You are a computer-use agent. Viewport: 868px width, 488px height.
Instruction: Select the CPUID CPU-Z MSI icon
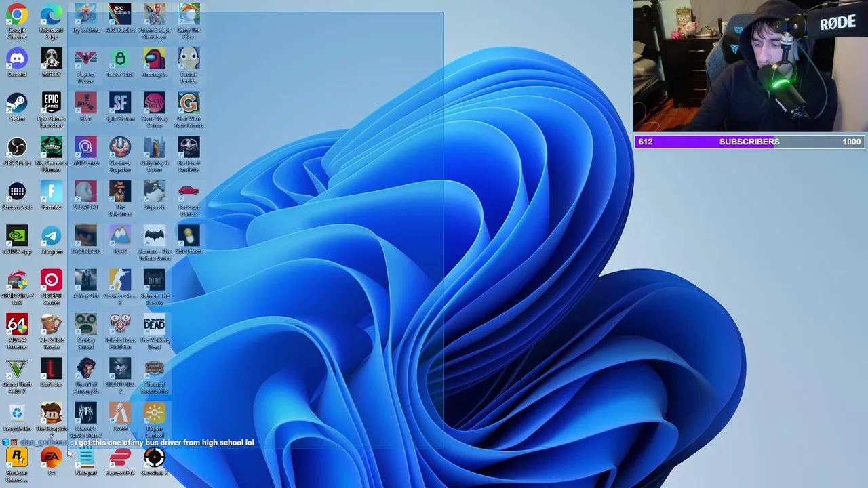pyautogui.click(x=17, y=287)
